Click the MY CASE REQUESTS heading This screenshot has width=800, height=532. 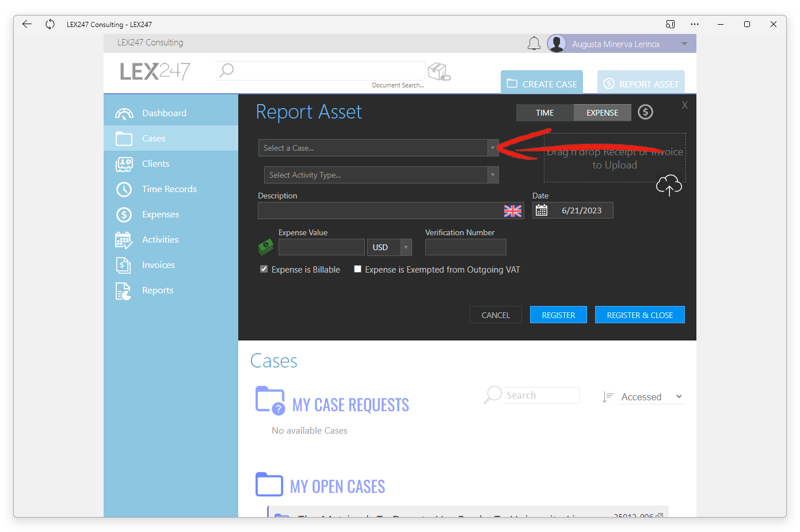351,405
